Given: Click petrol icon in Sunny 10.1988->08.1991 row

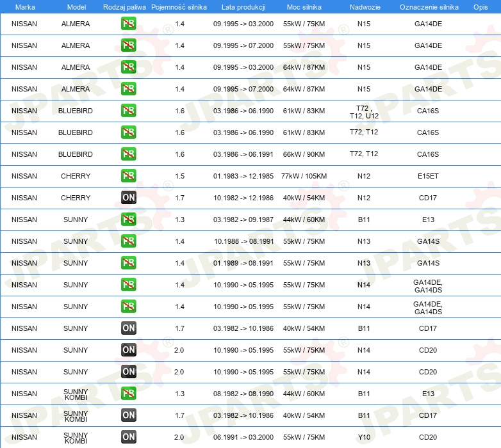Looking at the screenshot, I should click(x=128, y=241).
